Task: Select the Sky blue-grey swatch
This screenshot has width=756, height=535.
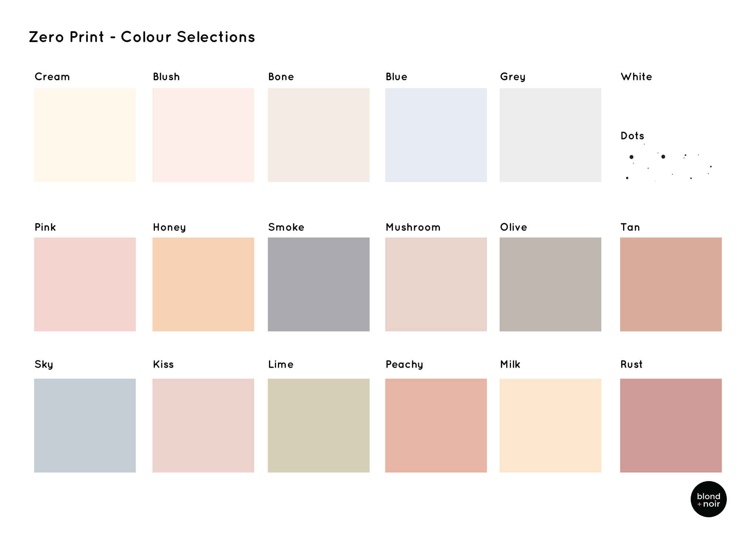Action: (85, 426)
